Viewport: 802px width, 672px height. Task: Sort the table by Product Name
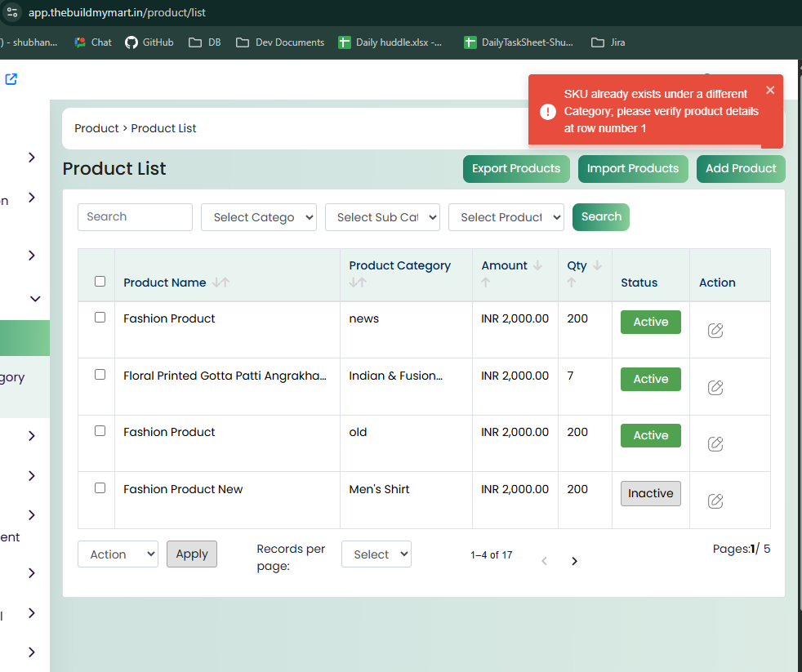pyautogui.click(x=221, y=283)
